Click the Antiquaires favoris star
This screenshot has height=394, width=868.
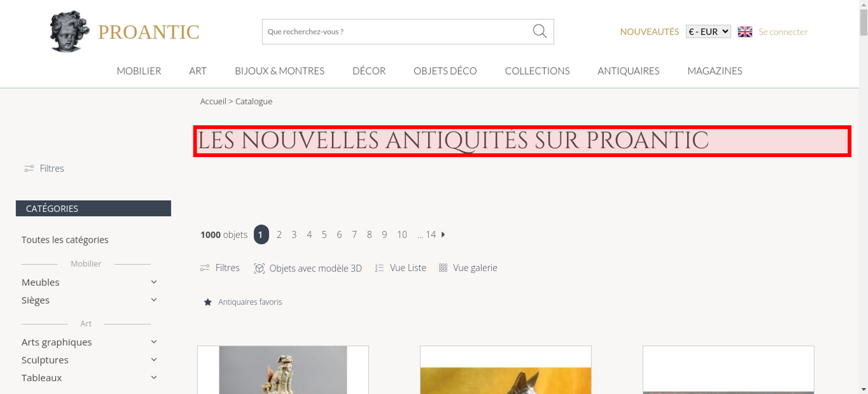click(x=208, y=302)
